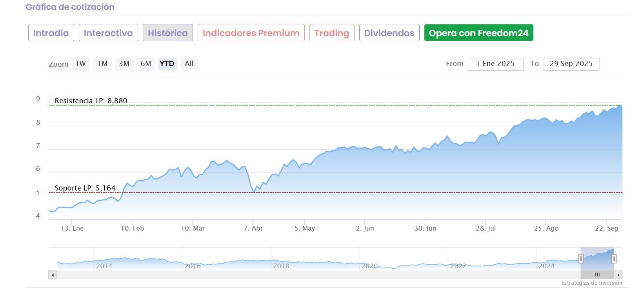
Task: Switch to the Interactiva tab
Action: (108, 33)
